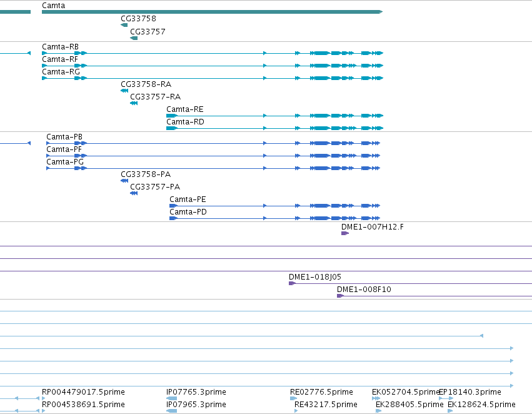Image resolution: width=532 pixels, height=414 pixels.
Task: Select the RE02776.5prime EST glyph
Action: pyautogui.click(x=293, y=398)
